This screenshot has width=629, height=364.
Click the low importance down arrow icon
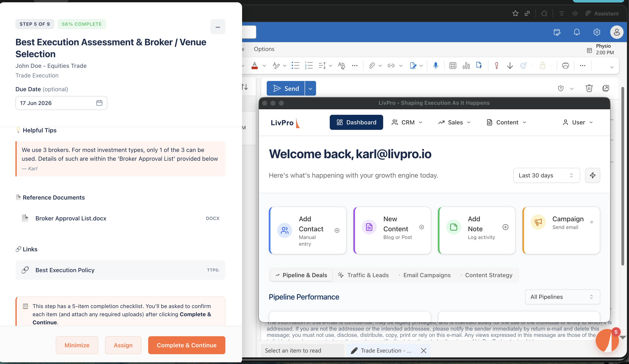[510, 66]
